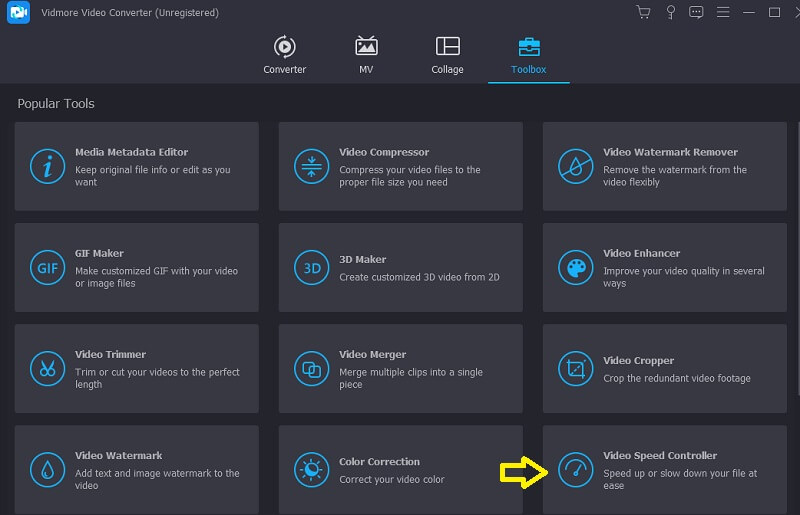Open the hamburger menu in title bar
The height and width of the screenshot is (515, 800).
coord(722,12)
